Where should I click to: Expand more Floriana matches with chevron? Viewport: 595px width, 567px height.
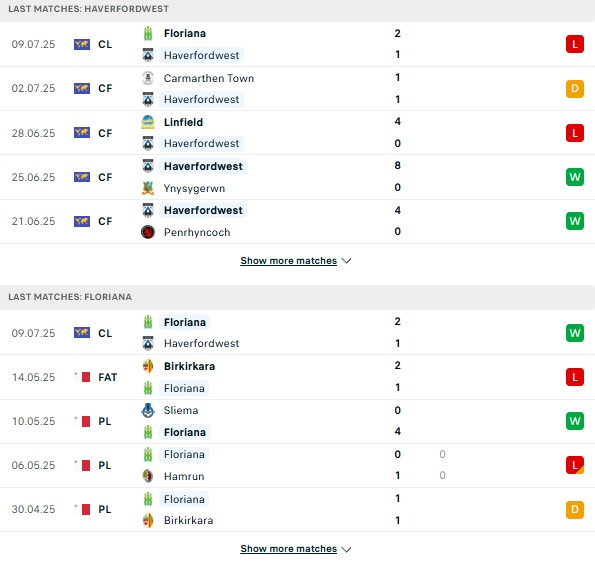coord(346,549)
